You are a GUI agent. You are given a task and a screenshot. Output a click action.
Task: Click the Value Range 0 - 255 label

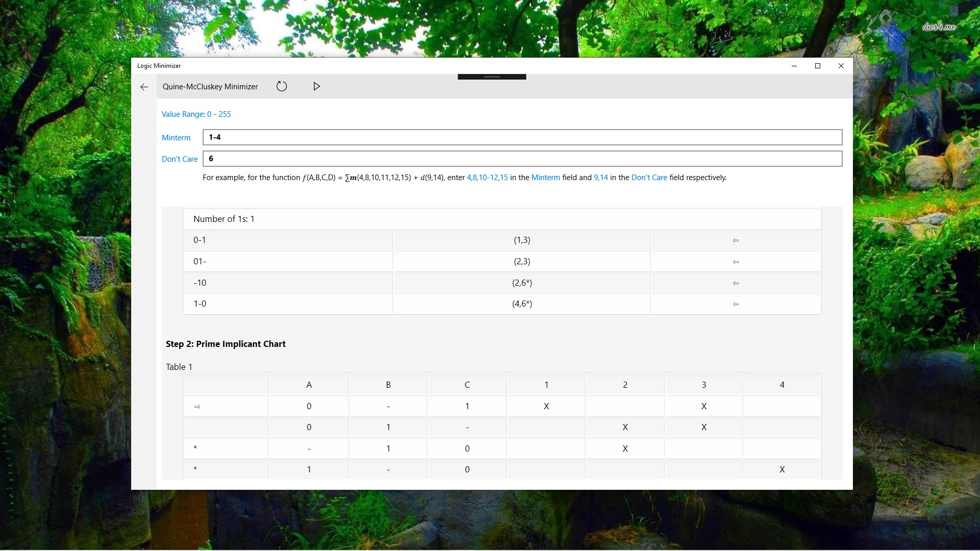196,114
